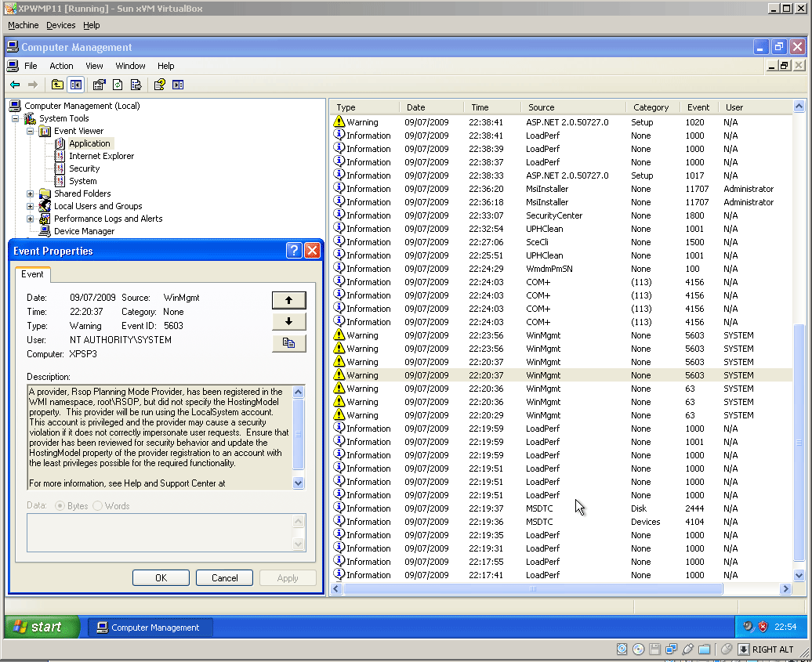Collapse the Event Viewer tree node
The height and width of the screenshot is (662, 812).
point(31,131)
